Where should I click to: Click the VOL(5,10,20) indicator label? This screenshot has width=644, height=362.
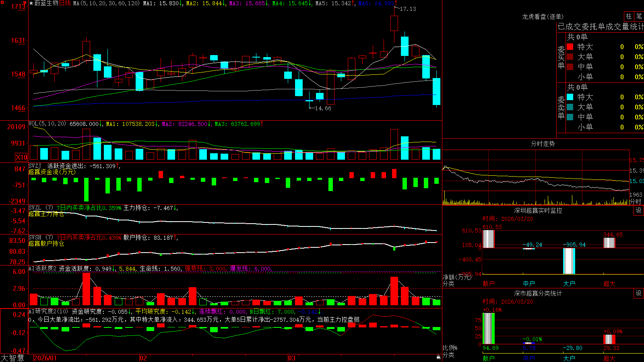(47, 124)
